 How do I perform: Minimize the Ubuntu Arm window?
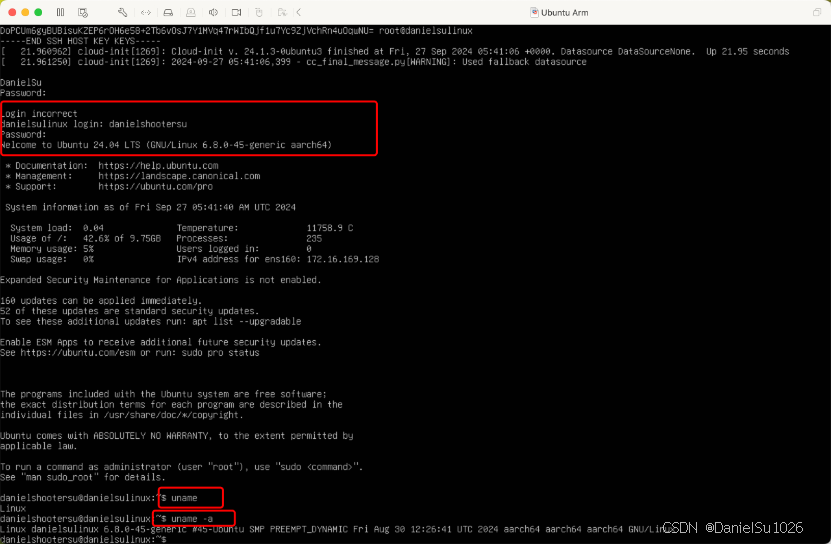[25, 12]
